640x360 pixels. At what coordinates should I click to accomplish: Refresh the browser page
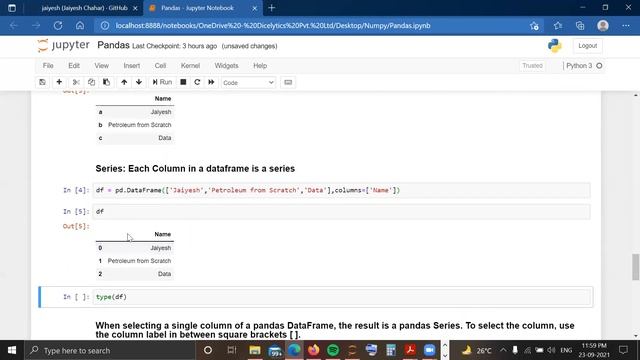(58, 26)
